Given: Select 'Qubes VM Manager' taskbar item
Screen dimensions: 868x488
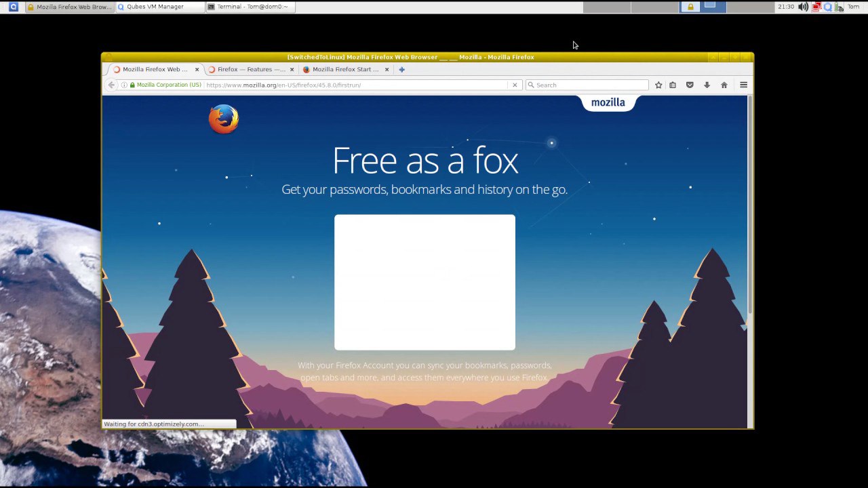Looking at the screenshot, I should (x=159, y=7).
